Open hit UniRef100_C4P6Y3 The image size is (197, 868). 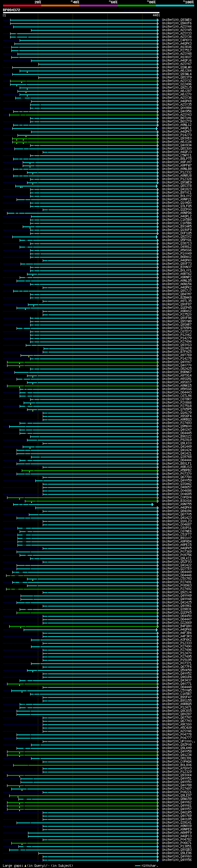[x=177, y=40]
